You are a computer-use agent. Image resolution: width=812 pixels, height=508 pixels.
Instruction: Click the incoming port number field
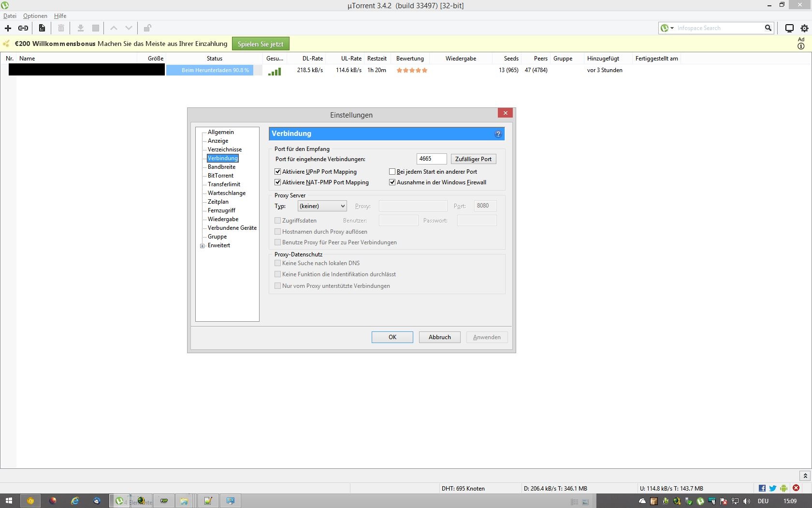click(432, 159)
